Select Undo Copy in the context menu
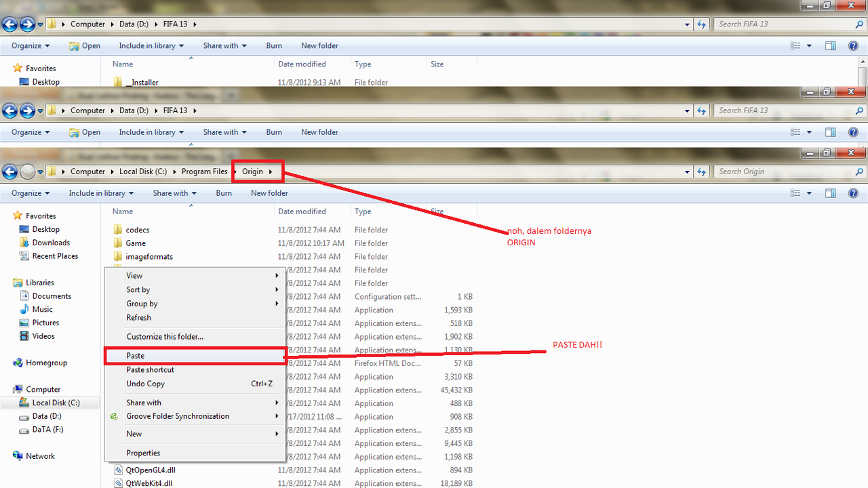Image resolution: width=868 pixels, height=488 pixels. tap(195, 384)
